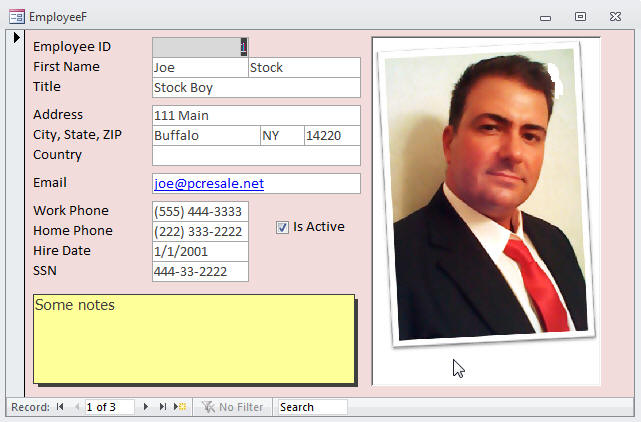Click the yellow notes box
Viewport: 641px width, 422px height.
(x=194, y=339)
